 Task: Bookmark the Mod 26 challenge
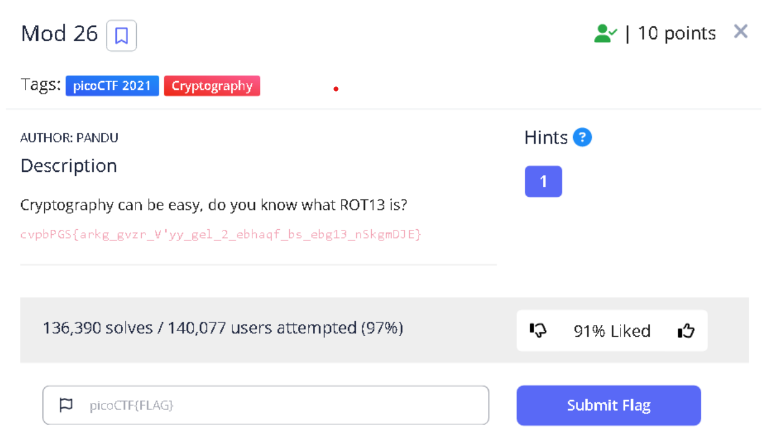click(121, 36)
